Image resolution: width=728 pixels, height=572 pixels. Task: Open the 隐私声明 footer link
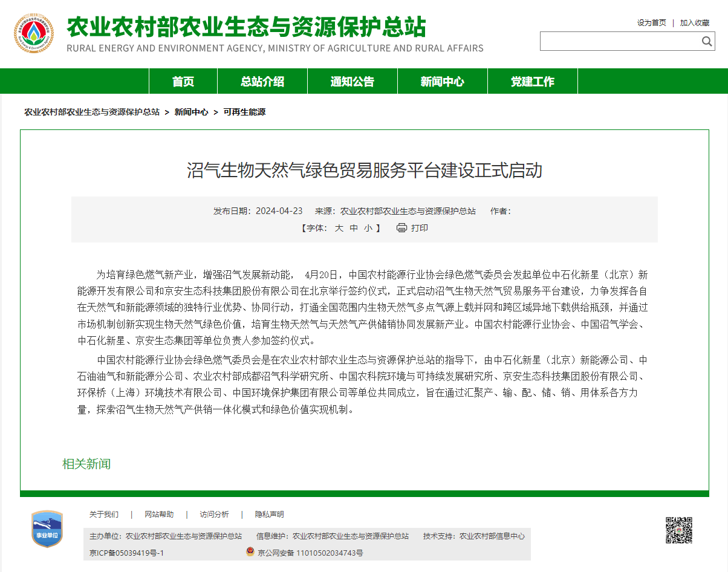[x=269, y=515]
